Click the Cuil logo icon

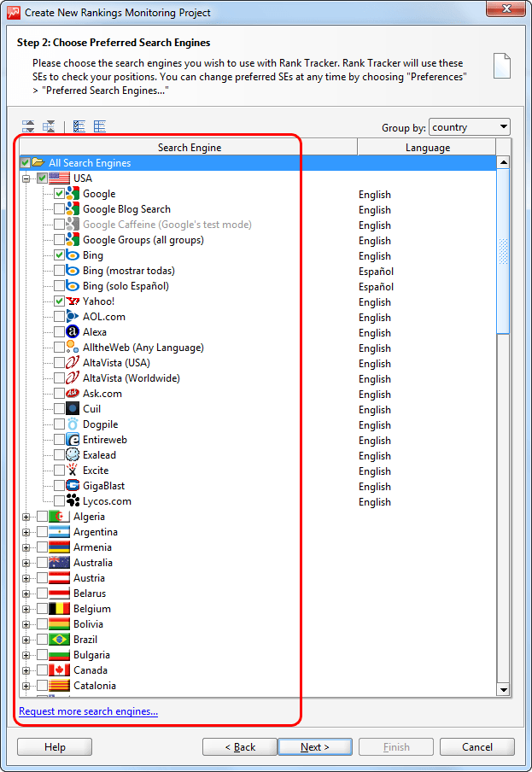coord(73,409)
